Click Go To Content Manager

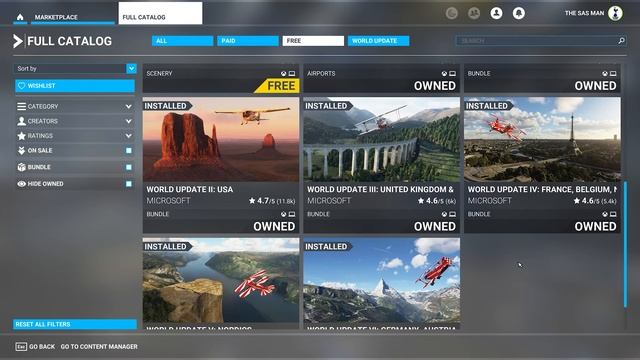[x=99, y=347]
